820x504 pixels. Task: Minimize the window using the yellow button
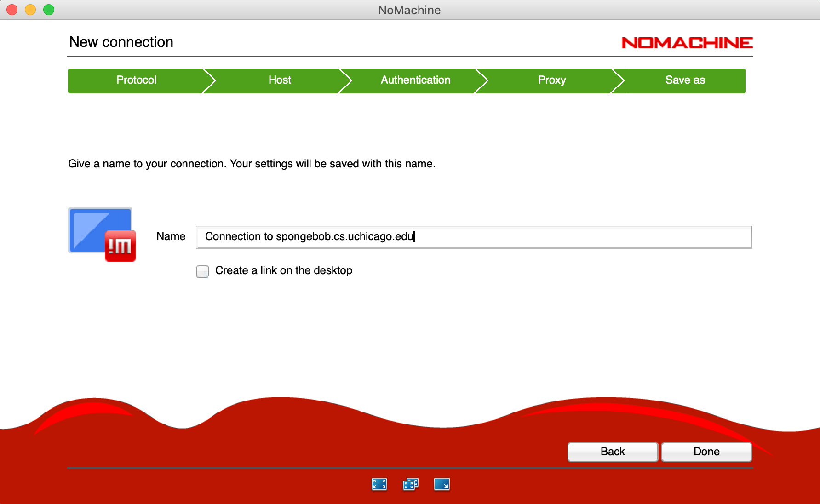pos(30,10)
